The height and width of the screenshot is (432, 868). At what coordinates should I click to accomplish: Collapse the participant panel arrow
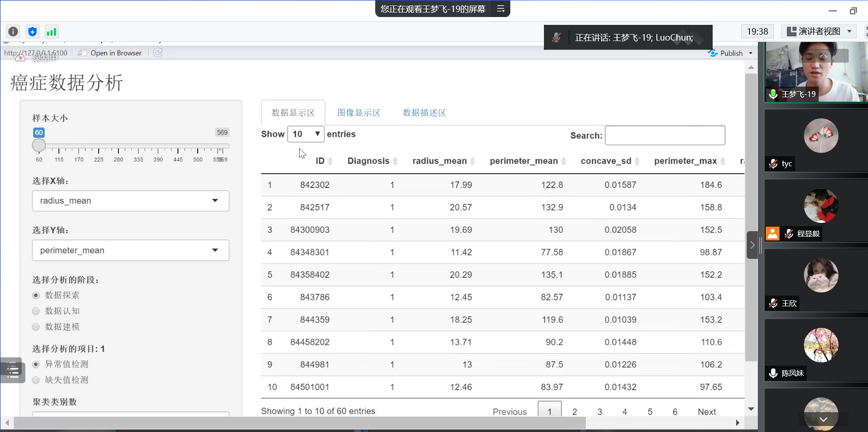[x=752, y=245]
